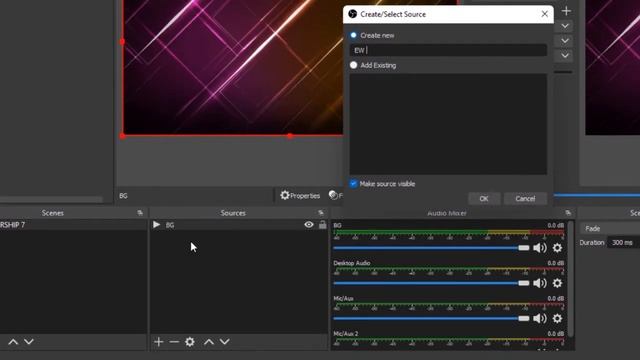This screenshot has width=640, height=360.
Task: Toggle Make source visible checkbox
Action: click(353, 184)
